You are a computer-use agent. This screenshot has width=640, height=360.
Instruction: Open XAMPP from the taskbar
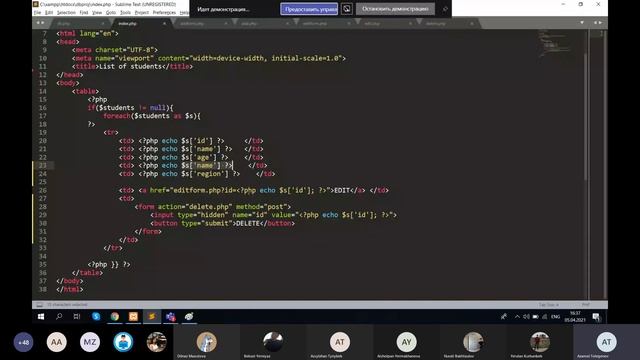click(133, 316)
